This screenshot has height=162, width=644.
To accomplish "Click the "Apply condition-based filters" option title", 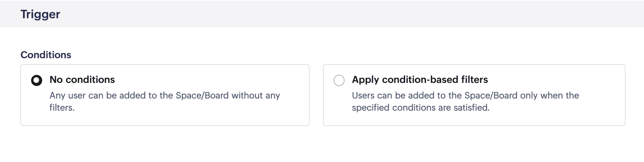I will pyautogui.click(x=420, y=79).
